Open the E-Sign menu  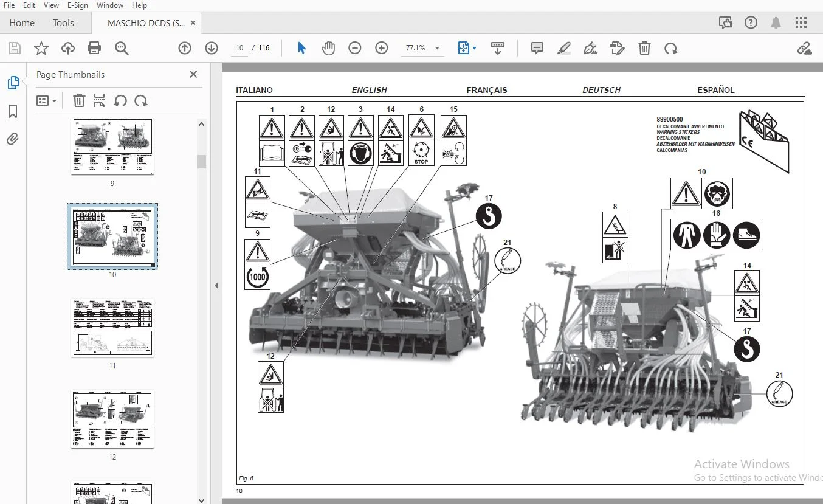(78, 5)
